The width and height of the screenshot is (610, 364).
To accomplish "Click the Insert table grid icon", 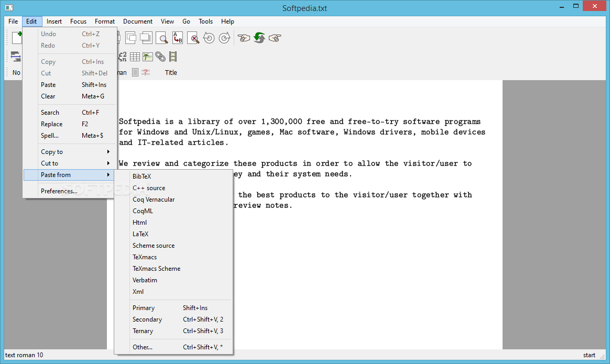I will pyautogui.click(x=135, y=57).
